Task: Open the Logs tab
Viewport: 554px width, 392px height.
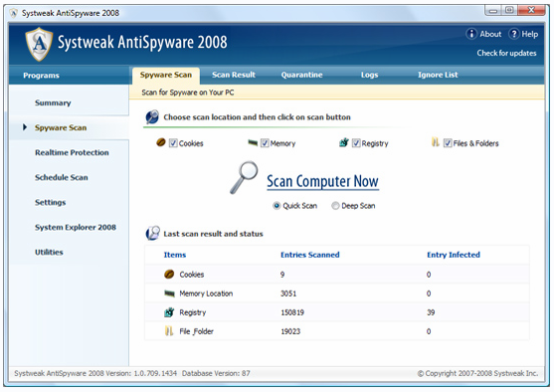Action: point(369,75)
